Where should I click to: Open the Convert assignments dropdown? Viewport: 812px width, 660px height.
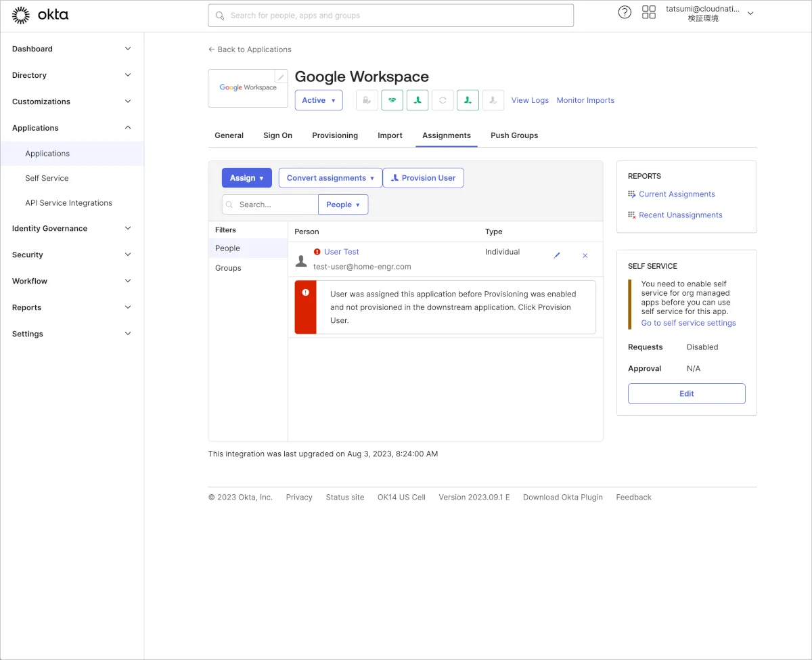click(330, 178)
